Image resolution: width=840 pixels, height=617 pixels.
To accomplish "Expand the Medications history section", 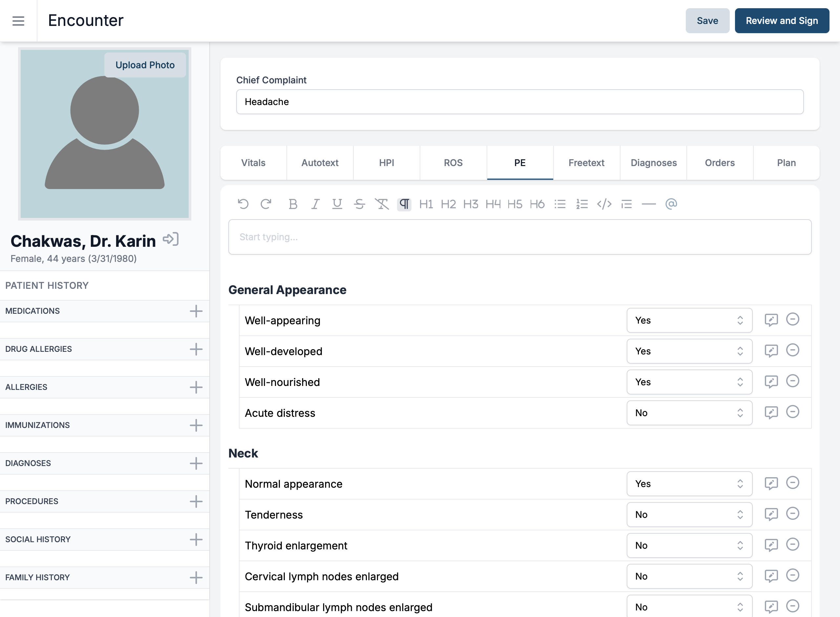I will point(196,311).
